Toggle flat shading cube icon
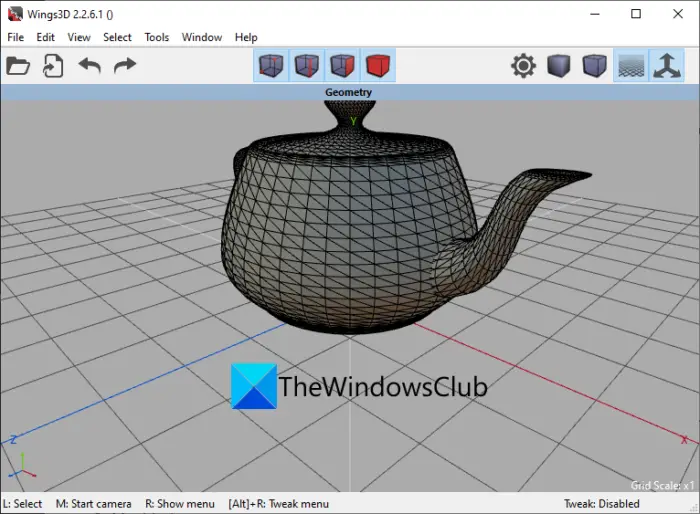 point(559,66)
